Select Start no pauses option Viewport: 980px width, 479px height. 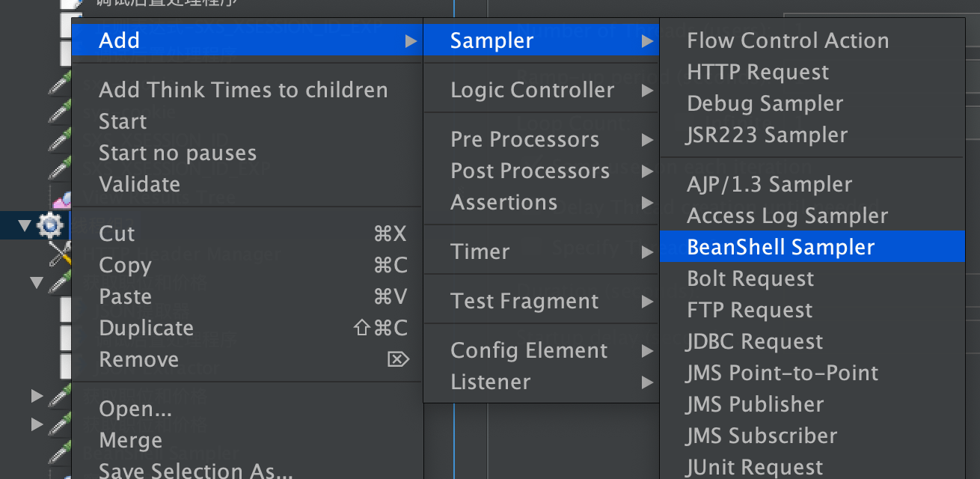[177, 153]
